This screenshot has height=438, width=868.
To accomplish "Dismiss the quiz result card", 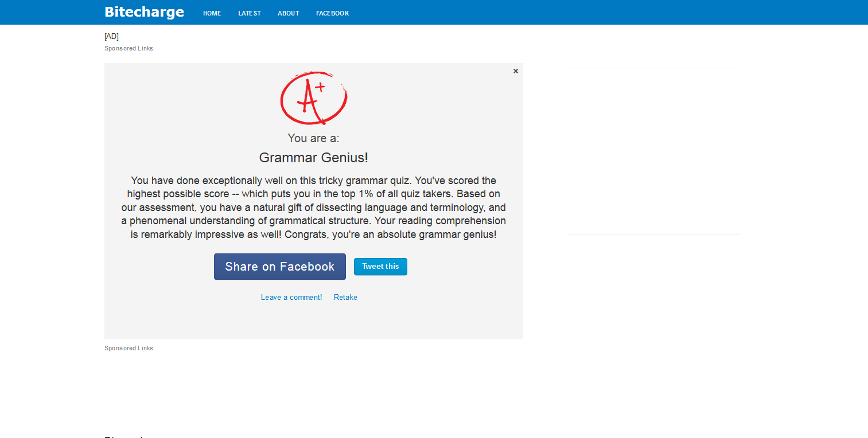I will point(515,71).
